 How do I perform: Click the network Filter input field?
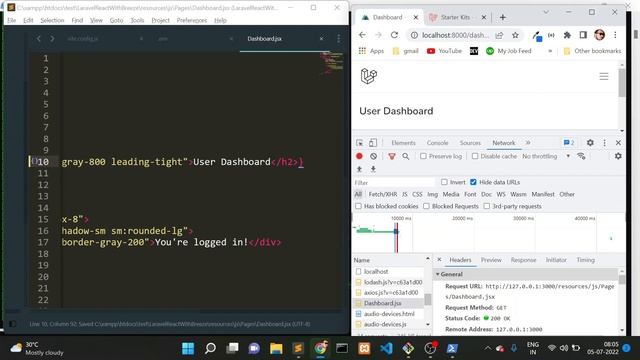393,182
